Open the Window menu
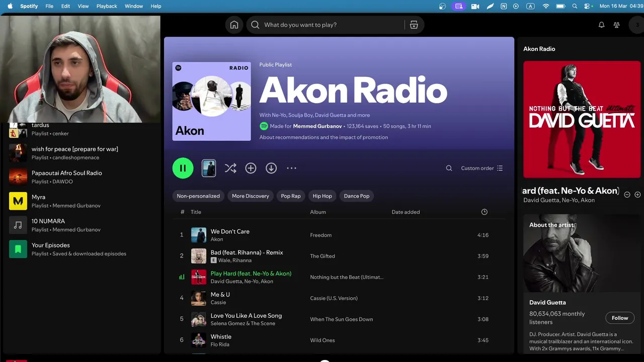The image size is (644, 362). (x=134, y=6)
